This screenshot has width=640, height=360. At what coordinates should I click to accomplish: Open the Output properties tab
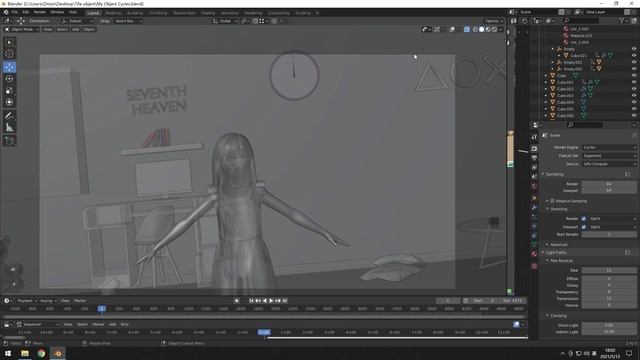[x=534, y=158]
